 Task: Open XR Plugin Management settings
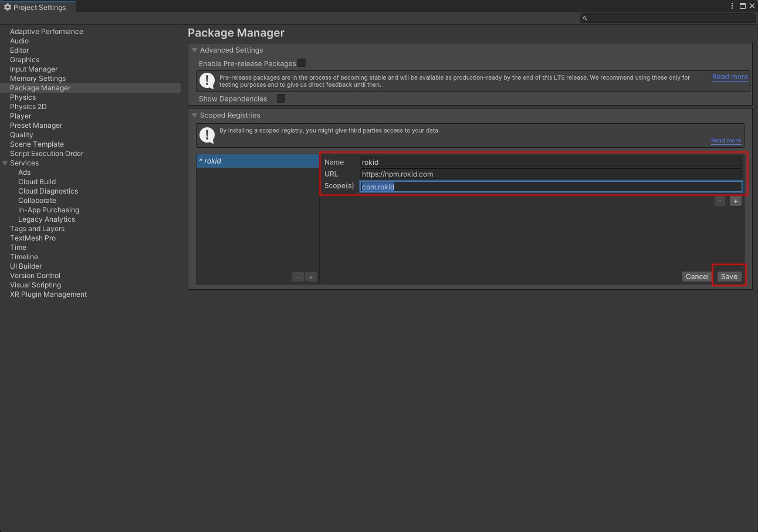[48, 294]
